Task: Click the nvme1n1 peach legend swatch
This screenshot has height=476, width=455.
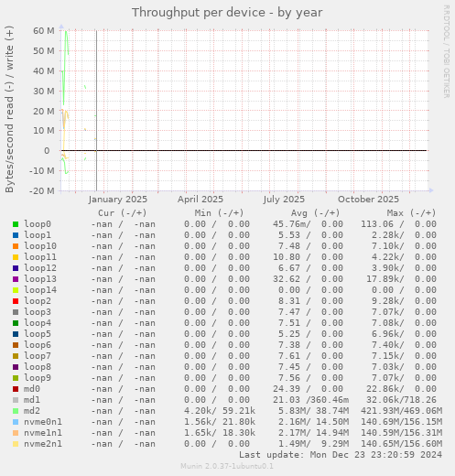Action: click(x=16, y=433)
